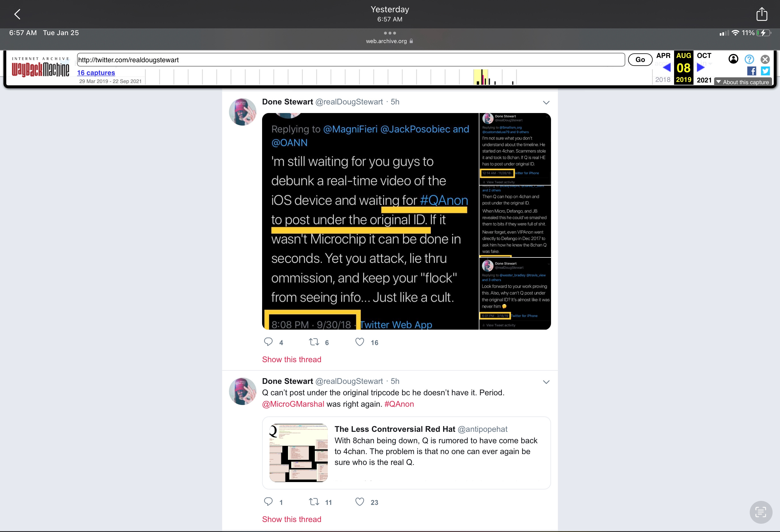This screenshot has height=532, width=780.
Task: Click reply icon on first tweet
Action: pos(268,342)
